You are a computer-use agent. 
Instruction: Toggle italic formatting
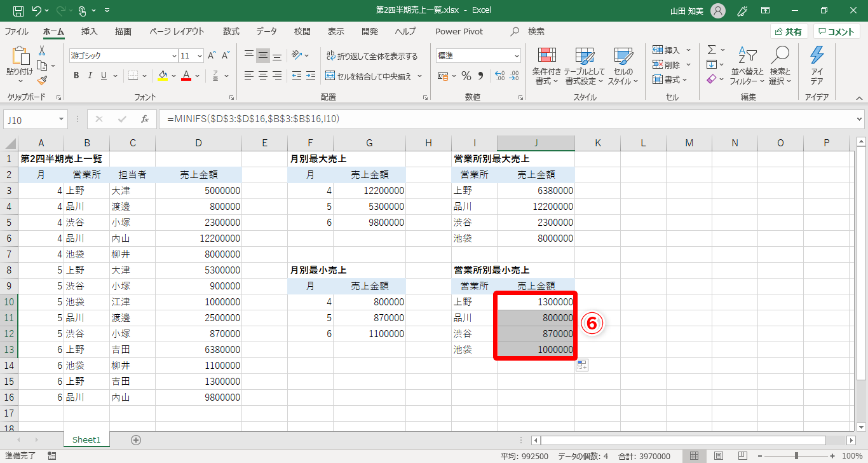pyautogui.click(x=90, y=76)
